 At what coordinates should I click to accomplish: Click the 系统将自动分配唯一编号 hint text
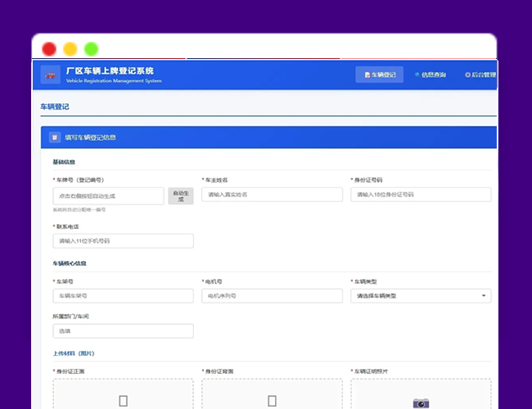[x=79, y=210]
